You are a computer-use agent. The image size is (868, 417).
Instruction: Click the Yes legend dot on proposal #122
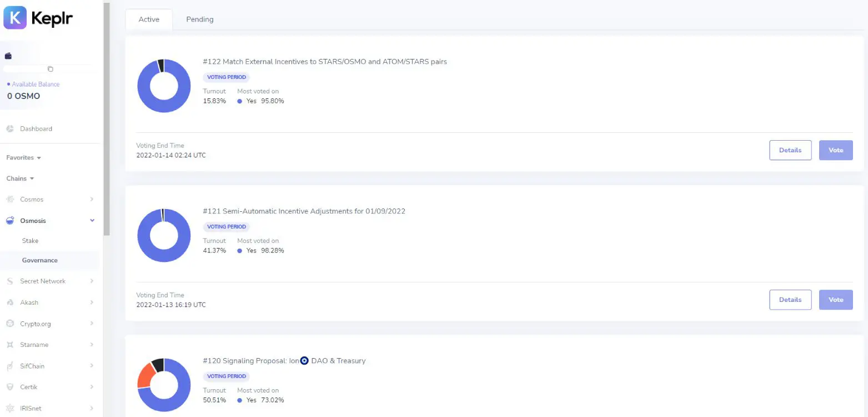coord(239,101)
